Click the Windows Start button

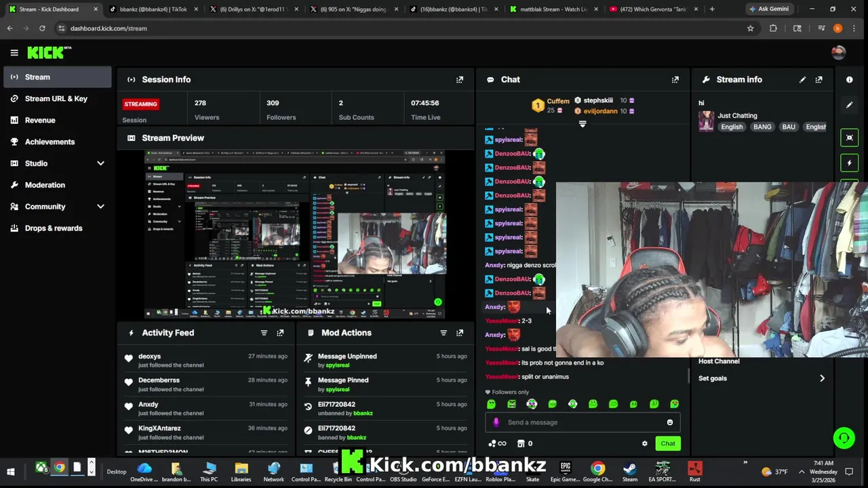click(11, 472)
